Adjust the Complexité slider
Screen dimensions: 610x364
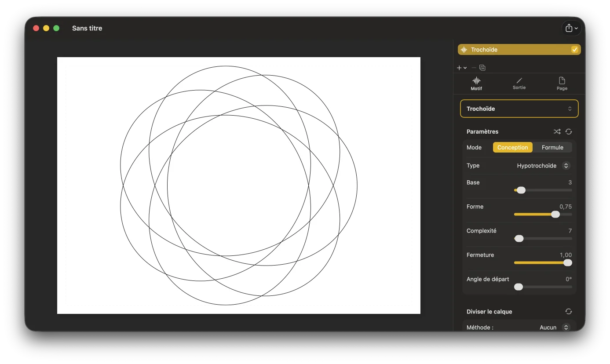click(x=543, y=239)
